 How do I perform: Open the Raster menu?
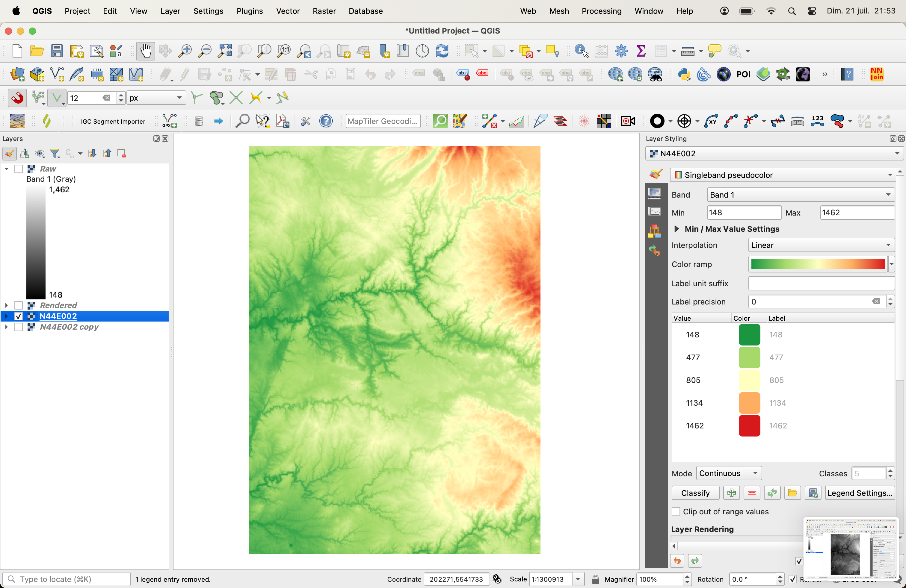pos(324,11)
